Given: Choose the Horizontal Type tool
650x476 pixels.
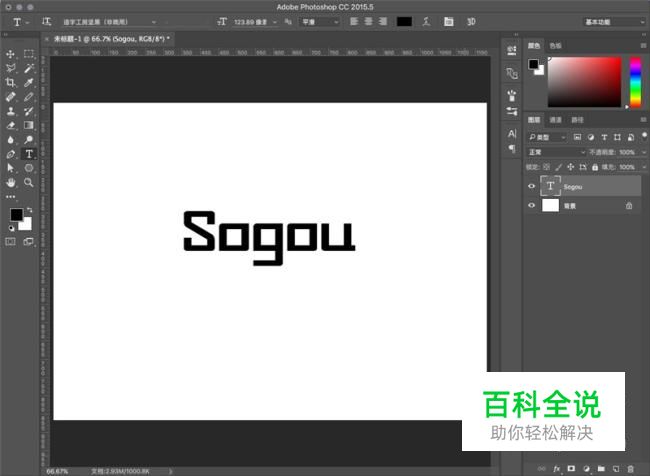Looking at the screenshot, I should coord(29,154).
